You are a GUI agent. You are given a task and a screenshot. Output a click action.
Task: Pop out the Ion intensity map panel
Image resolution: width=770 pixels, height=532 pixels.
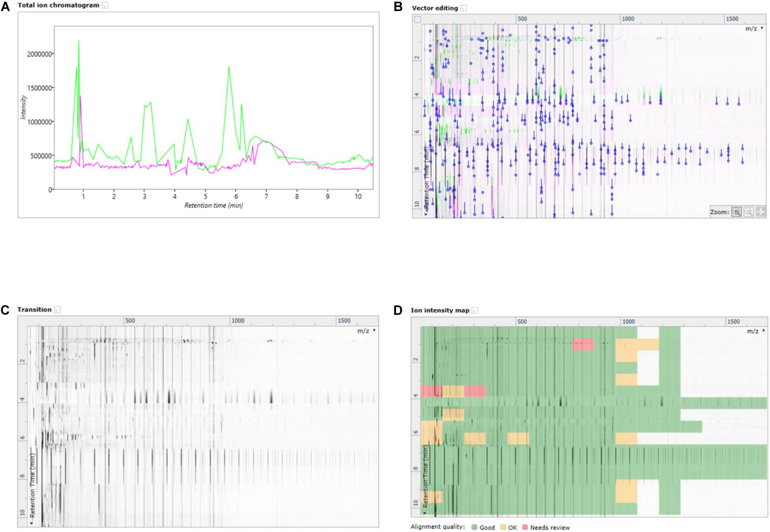(x=475, y=311)
